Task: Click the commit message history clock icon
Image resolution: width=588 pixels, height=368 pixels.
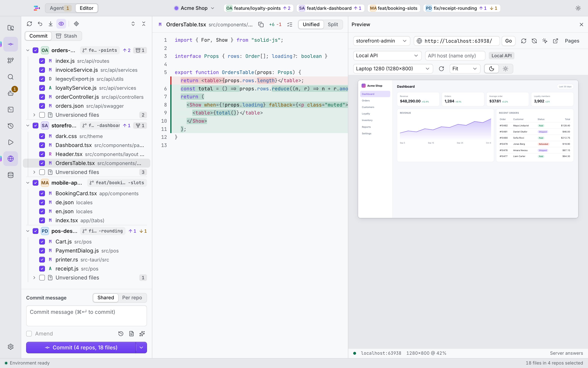Action: [121, 334]
